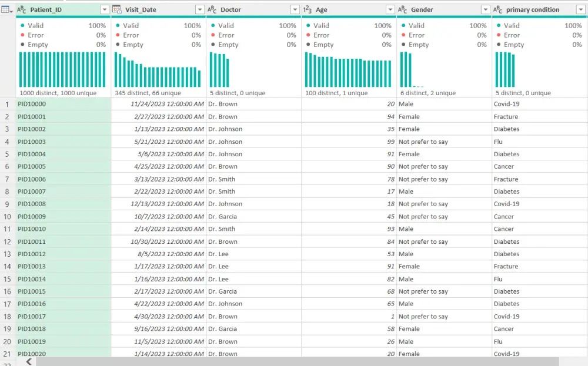Click Gender cell Male in row 1
588x366 pixels.
pos(445,104)
